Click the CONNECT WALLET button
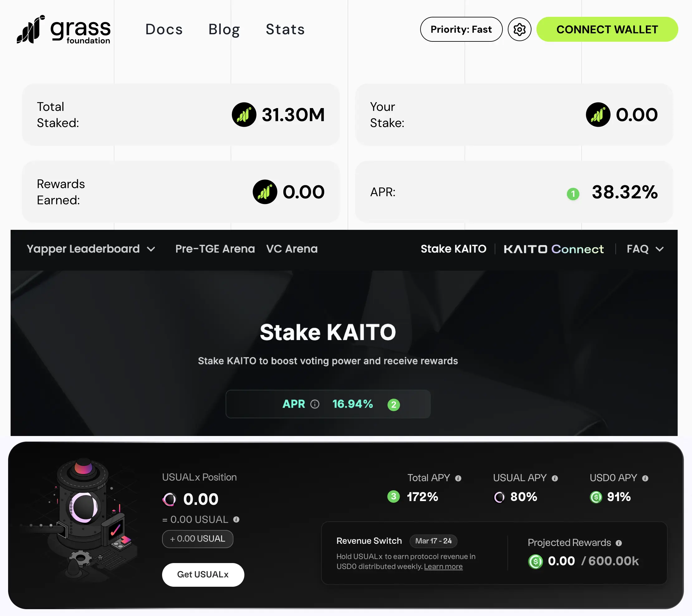 [607, 30]
